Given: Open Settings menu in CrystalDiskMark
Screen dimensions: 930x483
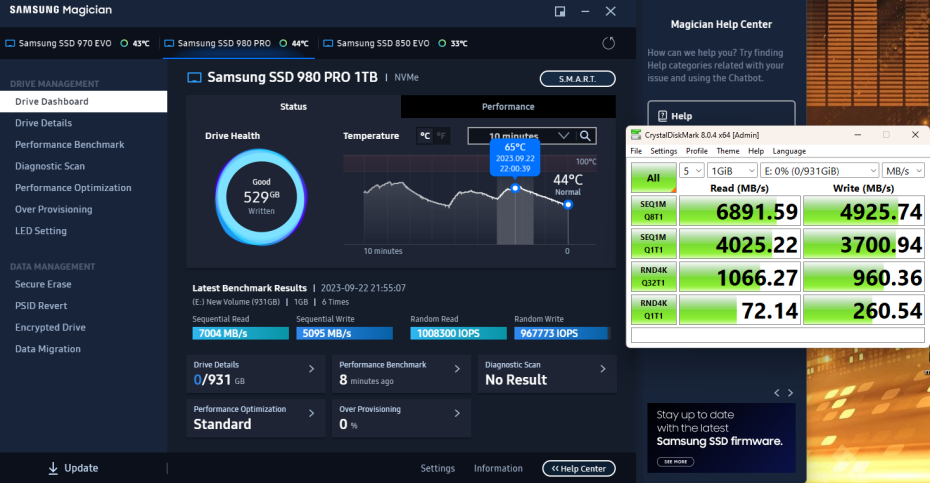Looking at the screenshot, I should (664, 151).
